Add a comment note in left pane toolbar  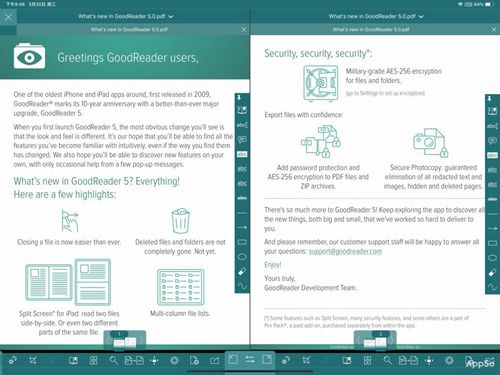(242, 139)
